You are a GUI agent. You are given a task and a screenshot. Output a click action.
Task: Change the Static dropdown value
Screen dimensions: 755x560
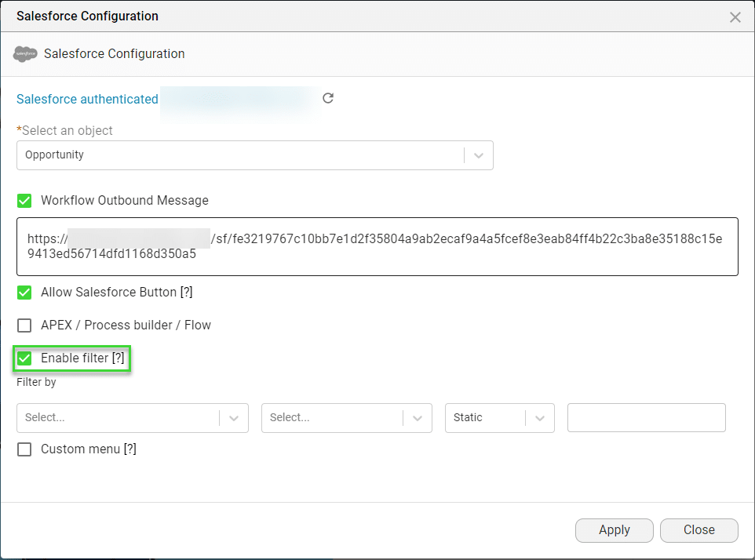click(x=540, y=417)
